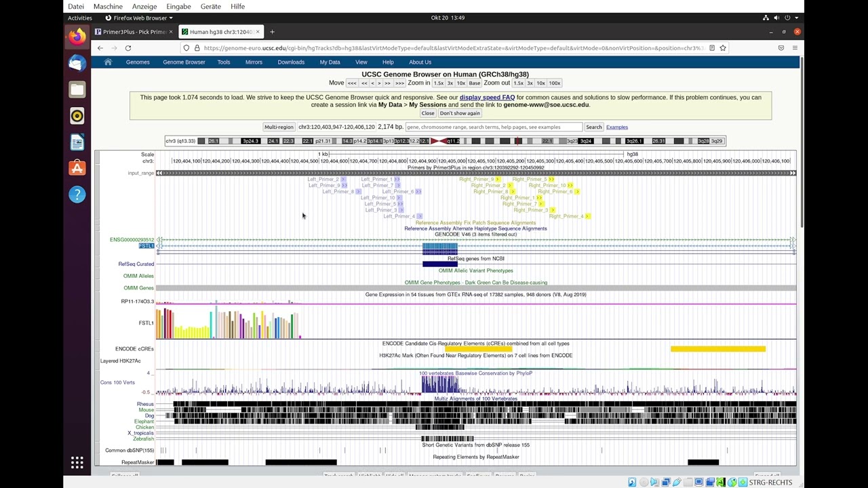Open Files from the dock
Viewport: 868px width, 488px height.
coord(77,89)
